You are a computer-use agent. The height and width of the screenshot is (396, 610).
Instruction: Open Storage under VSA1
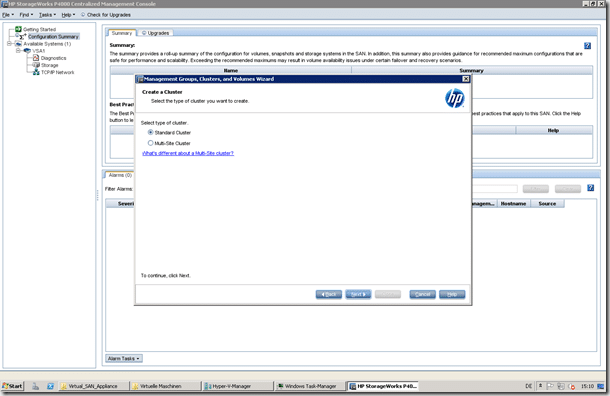(49, 65)
